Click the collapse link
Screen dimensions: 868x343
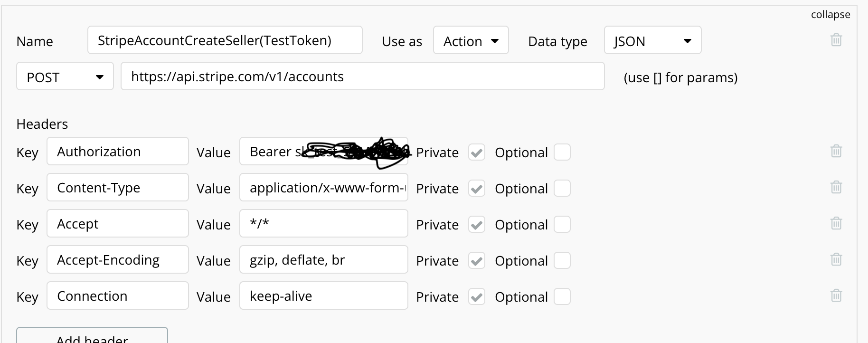[x=830, y=15]
